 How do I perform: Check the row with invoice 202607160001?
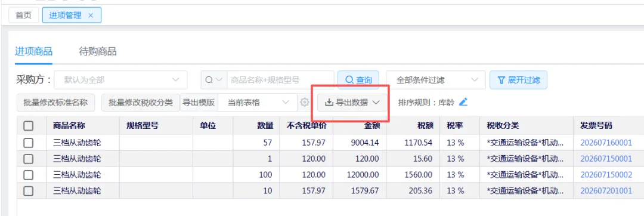pos(28,143)
